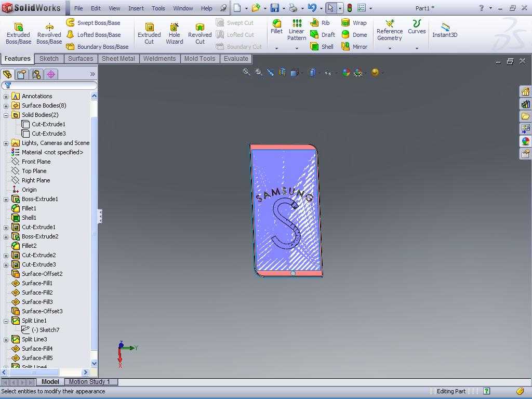Expand the FeatureManager panel double chevron
532x399 pixels.
pyautogui.click(x=92, y=74)
